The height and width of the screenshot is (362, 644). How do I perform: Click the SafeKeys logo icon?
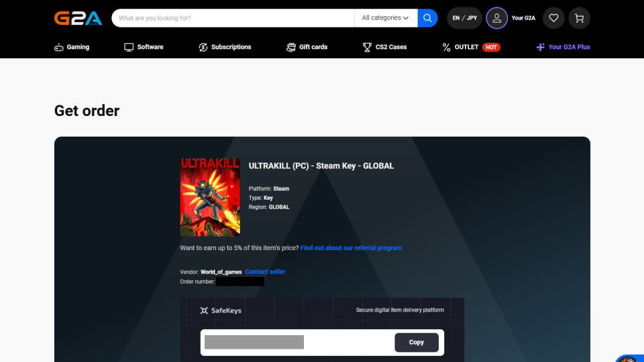click(204, 310)
